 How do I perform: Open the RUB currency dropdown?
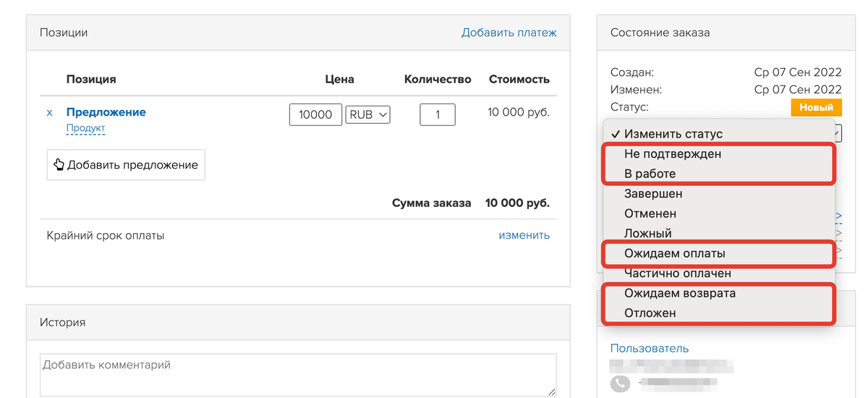click(368, 114)
